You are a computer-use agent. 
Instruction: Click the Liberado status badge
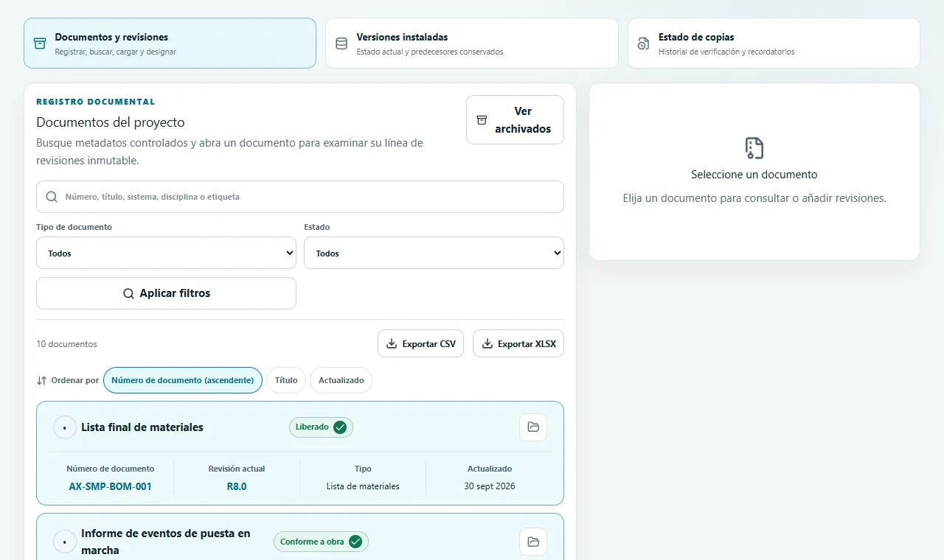321,427
